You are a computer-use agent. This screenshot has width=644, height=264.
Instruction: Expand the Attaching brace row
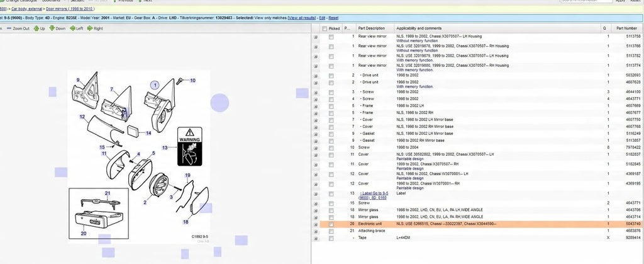coord(316,231)
